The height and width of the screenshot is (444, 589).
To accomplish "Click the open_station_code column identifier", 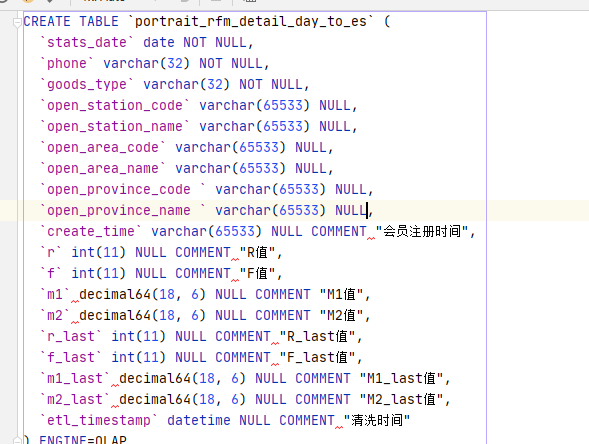I will click(115, 106).
